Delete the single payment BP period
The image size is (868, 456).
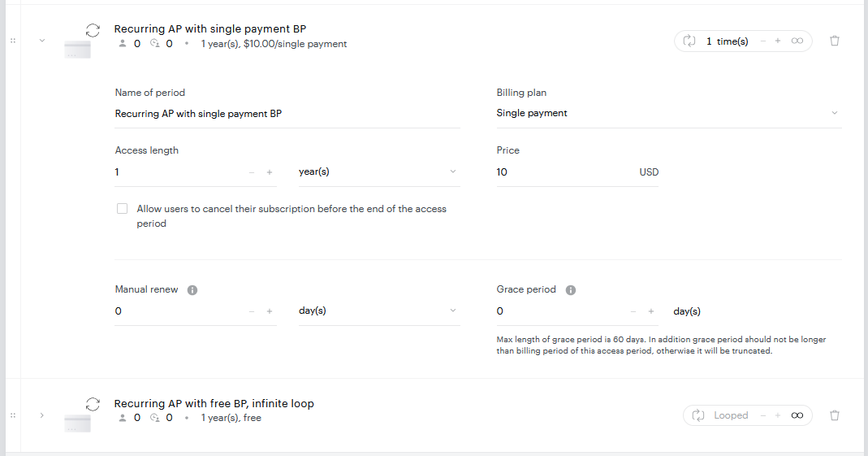coord(834,41)
